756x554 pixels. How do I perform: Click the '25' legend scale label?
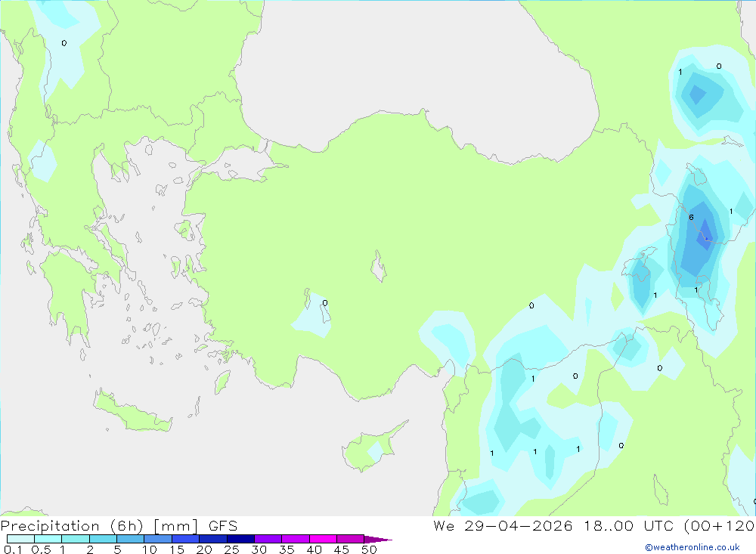(231, 549)
